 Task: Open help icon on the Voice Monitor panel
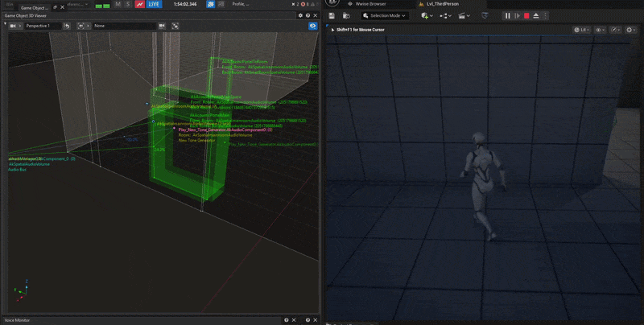point(287,320)
